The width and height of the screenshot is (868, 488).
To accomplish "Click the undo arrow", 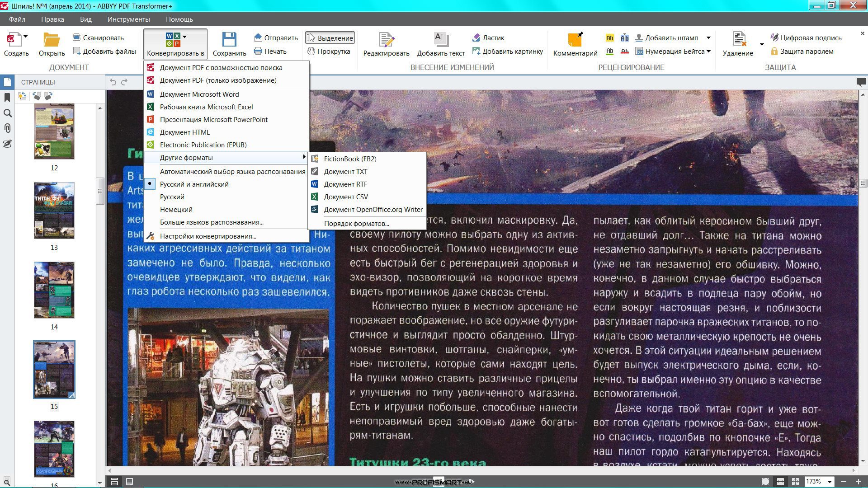I will (x=113, y=82).
